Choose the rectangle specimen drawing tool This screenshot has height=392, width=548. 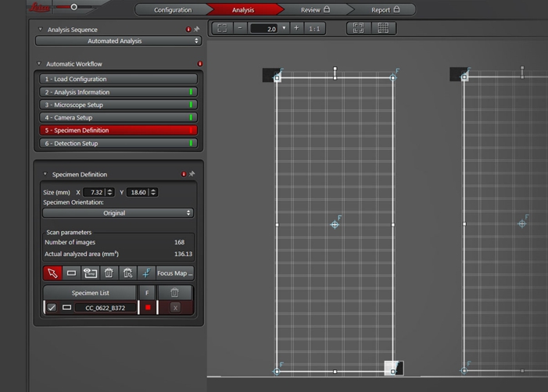click(71, 273)
